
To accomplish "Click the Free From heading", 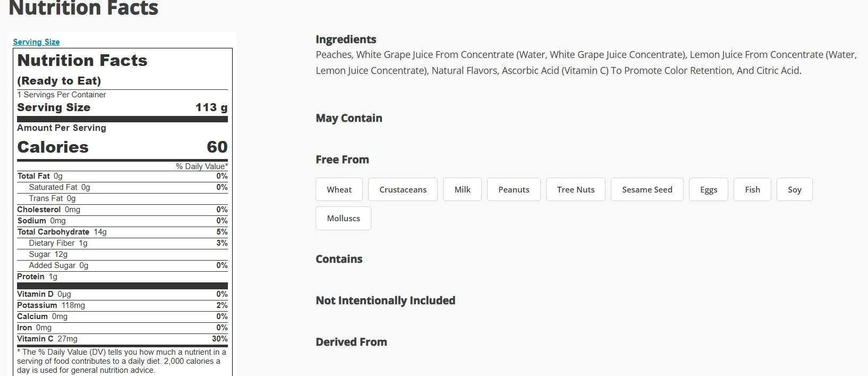I will [342, 160].
